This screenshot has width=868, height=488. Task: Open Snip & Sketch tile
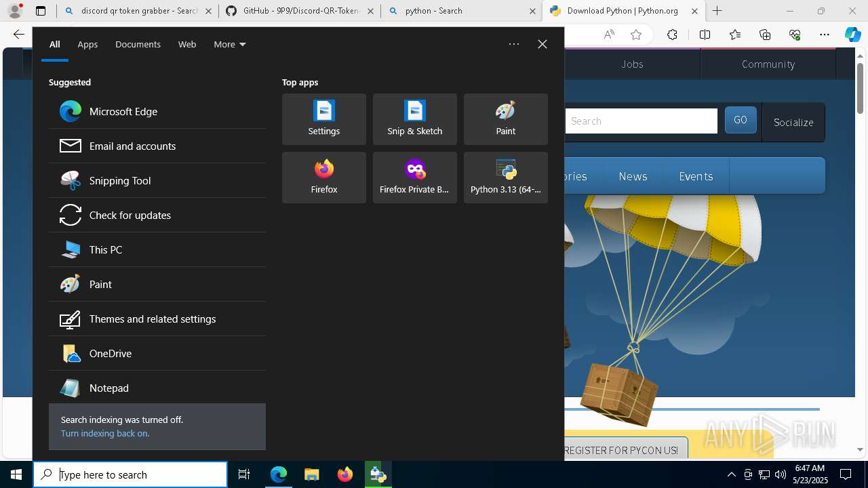415,119
